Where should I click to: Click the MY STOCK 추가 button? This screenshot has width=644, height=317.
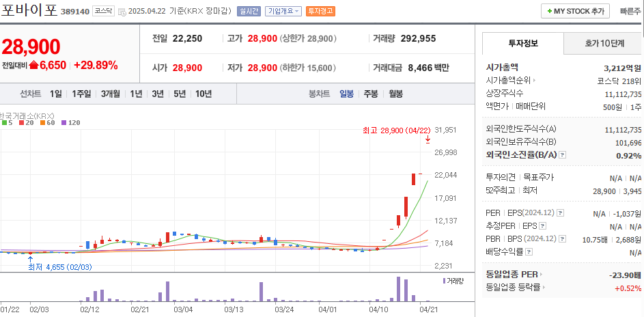coord(575,11)
